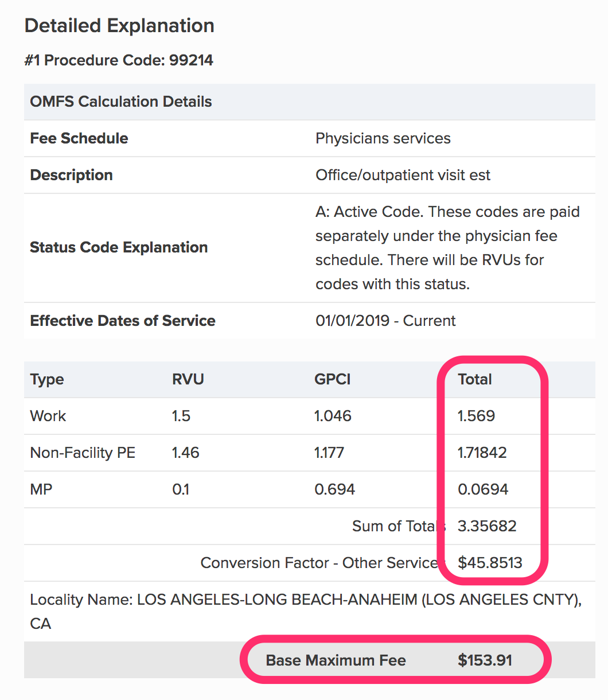
Task: Select the Work total 1.569 cell
Action: click(x=476, y=416)
